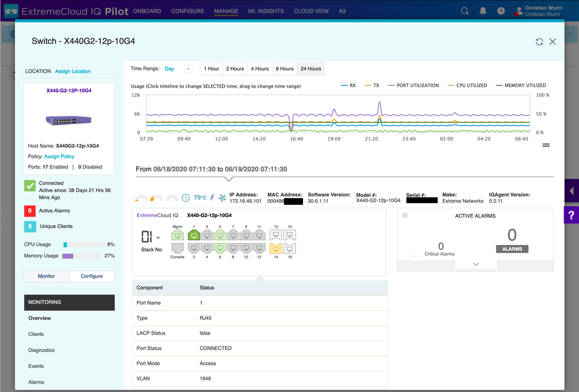Click the fan status icon

pyautogui.click(x=222, y=198)
